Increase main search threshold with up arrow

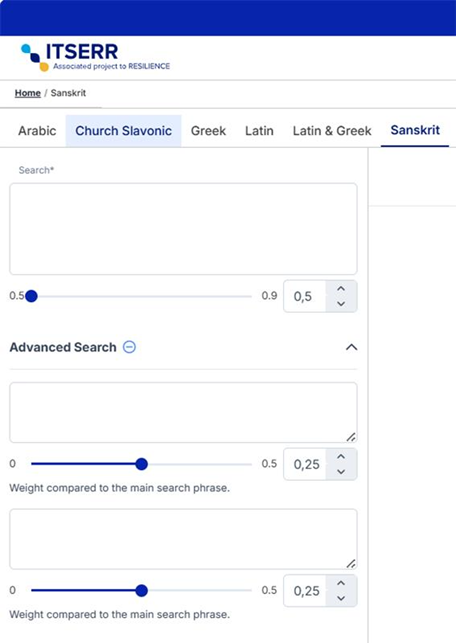coord(341,289)
